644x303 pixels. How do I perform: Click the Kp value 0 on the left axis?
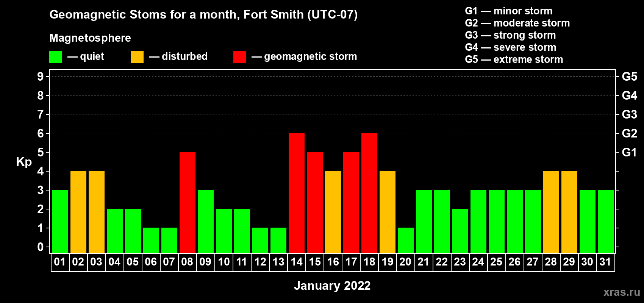tap(41, 247)
